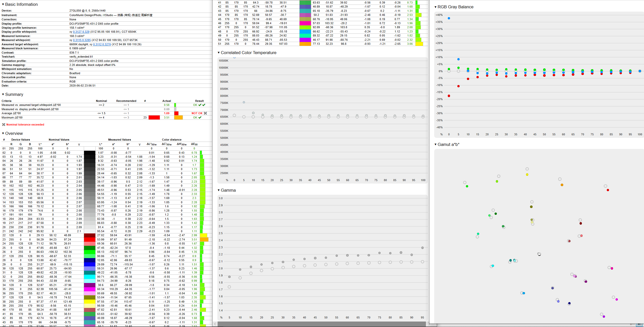
Task: Collapse the Basic Information section
Action: 3,4
